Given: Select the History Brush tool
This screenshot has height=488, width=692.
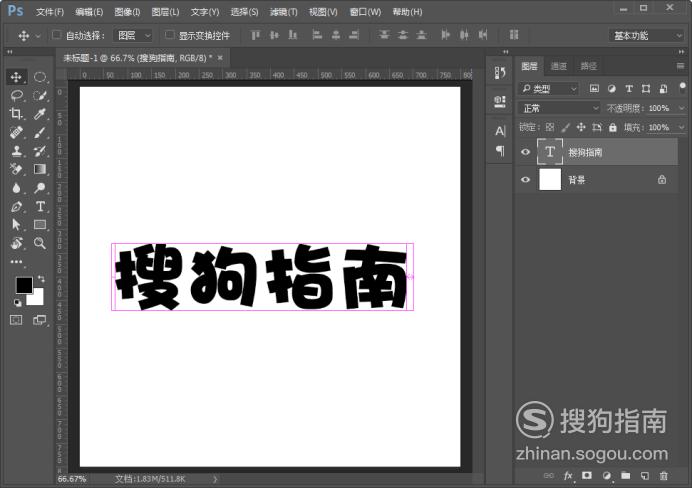Looking at the screenshot, I should [40, 151].
